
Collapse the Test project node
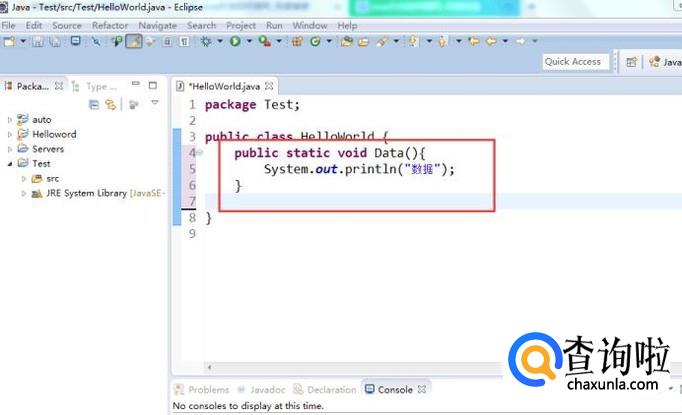10,164
